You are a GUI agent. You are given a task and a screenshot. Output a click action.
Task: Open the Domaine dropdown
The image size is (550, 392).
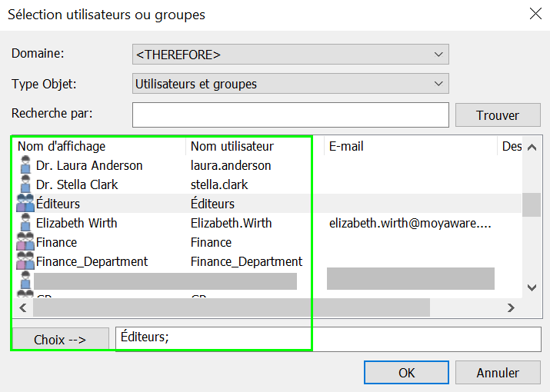point(290,55)
